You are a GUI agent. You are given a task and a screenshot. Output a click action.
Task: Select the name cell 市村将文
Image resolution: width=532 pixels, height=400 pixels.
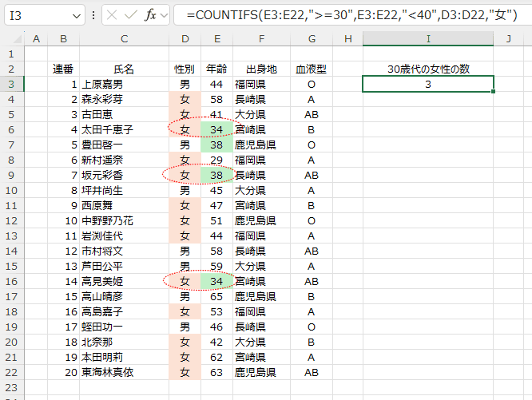pyautogui.click(x=124, y=251)
